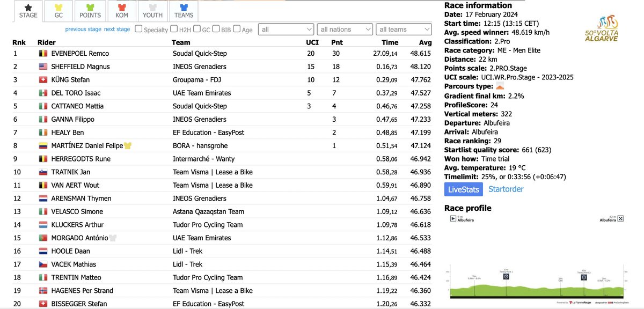Click Italian flag next to CATTANEO Mattia
Viewport: 644px width, 309px height.
[43, 106]
